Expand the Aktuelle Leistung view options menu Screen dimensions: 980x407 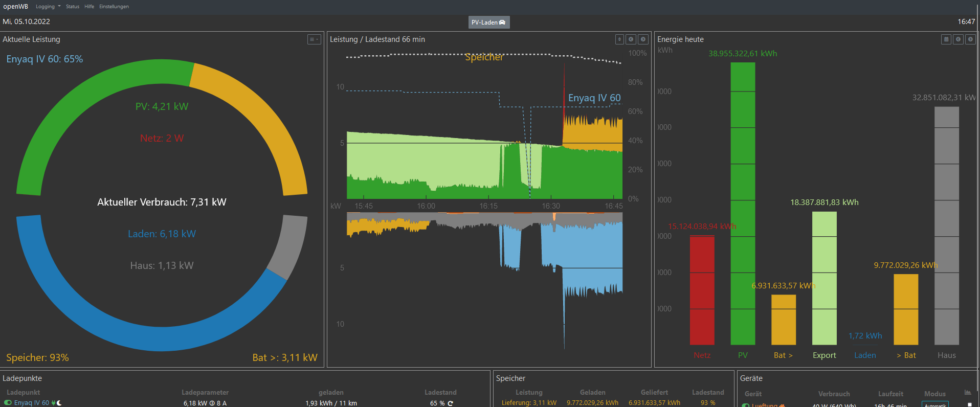314,39
